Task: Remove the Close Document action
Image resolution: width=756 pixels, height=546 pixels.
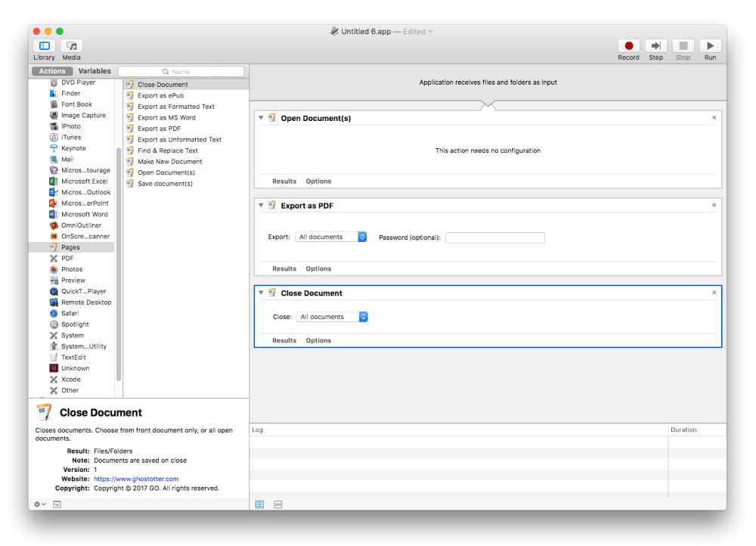Action: point(714,293)
